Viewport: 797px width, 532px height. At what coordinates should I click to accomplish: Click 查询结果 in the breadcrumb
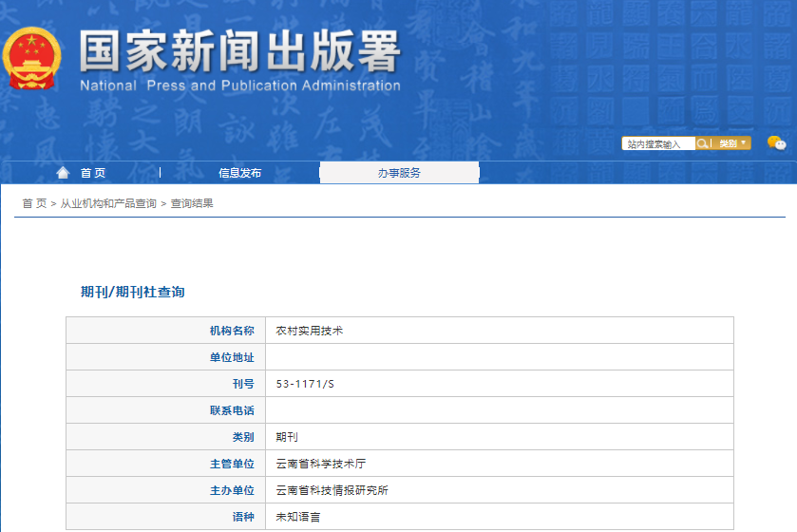tap(192, 203)
